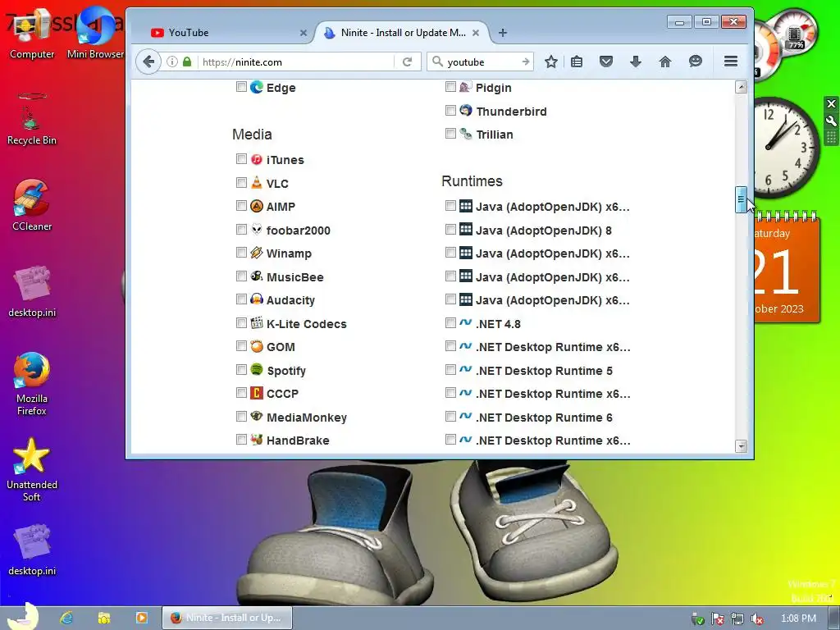Image resolution: width=840 pixels, height=630 pixels.
Task: Click the scrollbar down arrow
Action: (x=741, y=445)
